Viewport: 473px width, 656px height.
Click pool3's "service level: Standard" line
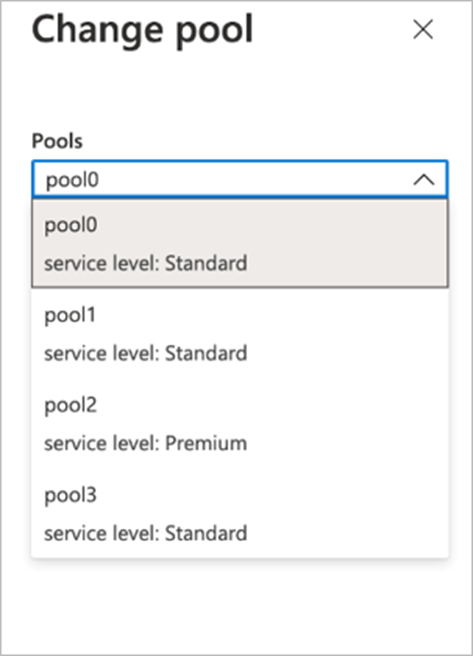(x=146, y=533)
